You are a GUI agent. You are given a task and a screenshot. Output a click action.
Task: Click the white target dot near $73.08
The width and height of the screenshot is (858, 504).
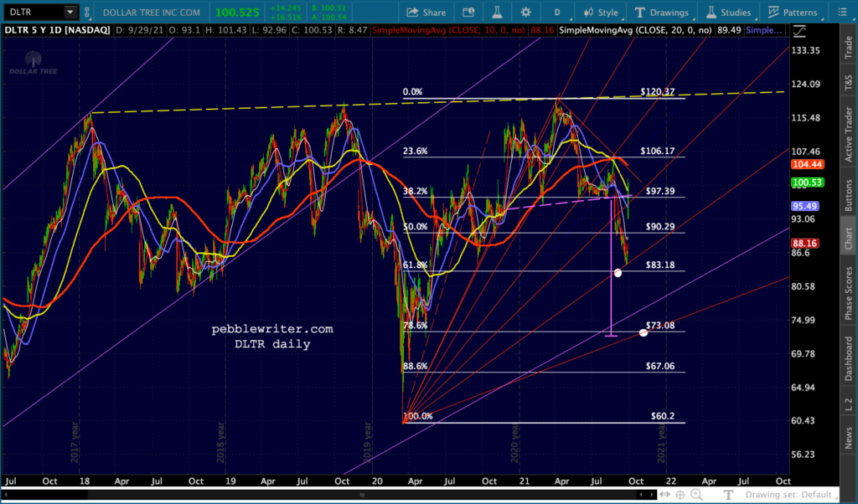pos(643,332)
